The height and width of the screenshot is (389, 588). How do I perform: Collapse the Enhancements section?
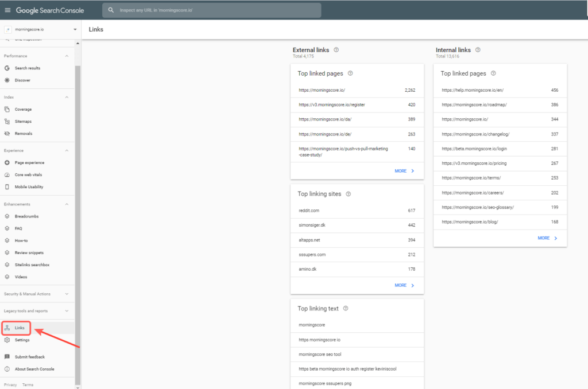[67, 204]
